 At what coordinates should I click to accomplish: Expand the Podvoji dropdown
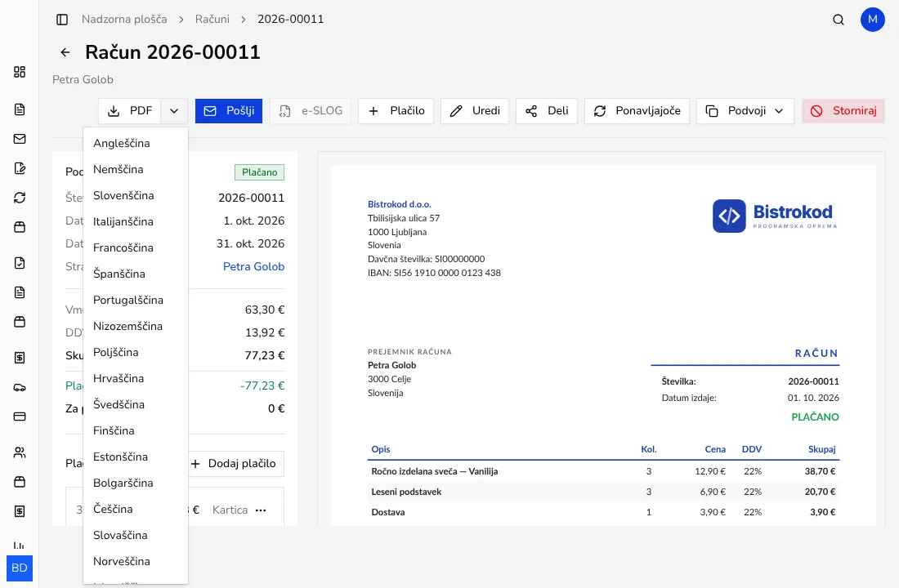(745, 111)
